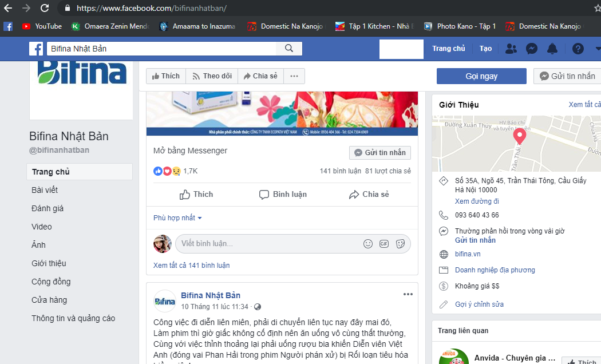Open the help question mark icon
This screenshot has height=364, width=601.
pos(578,49)
